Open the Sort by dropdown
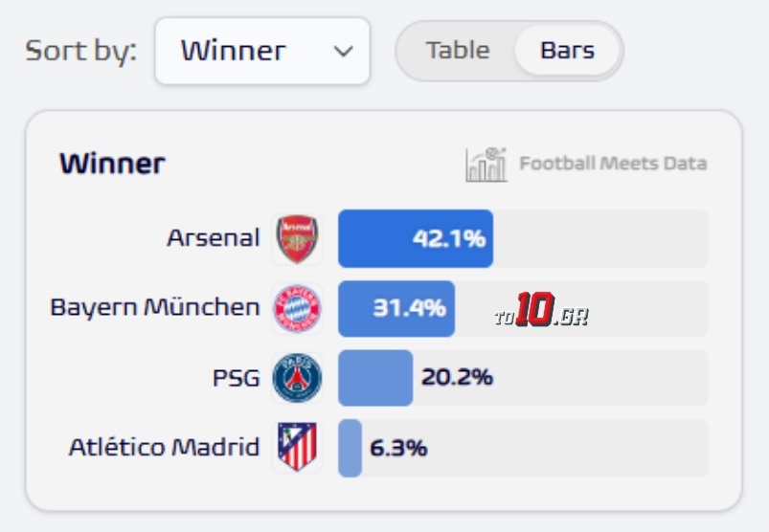Viewport: 769px width, 532px height. 261,51
